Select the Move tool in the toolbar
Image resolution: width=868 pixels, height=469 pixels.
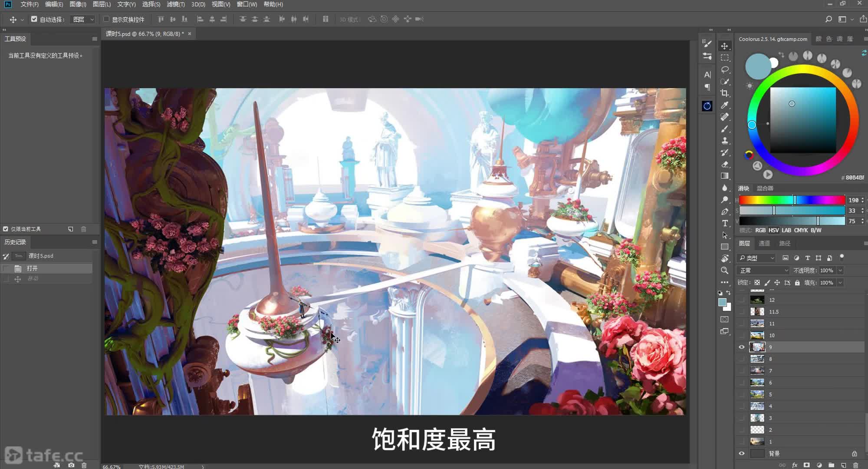(x=724, y=46)
